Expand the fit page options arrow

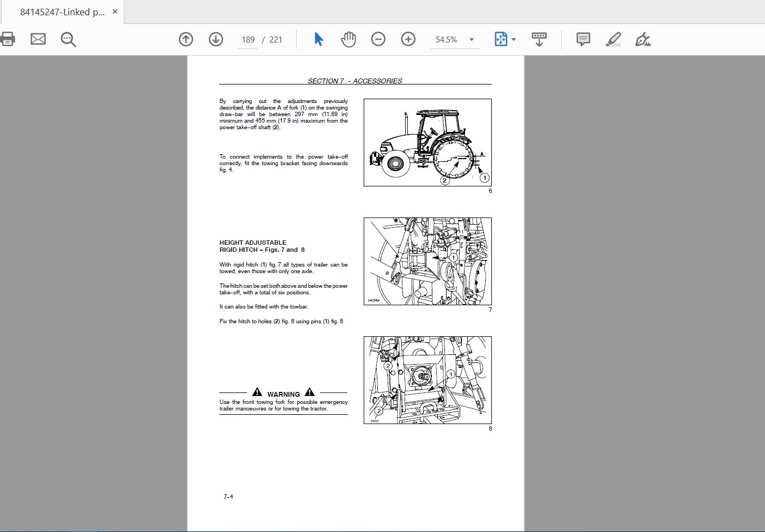click(x=514, y=40)
